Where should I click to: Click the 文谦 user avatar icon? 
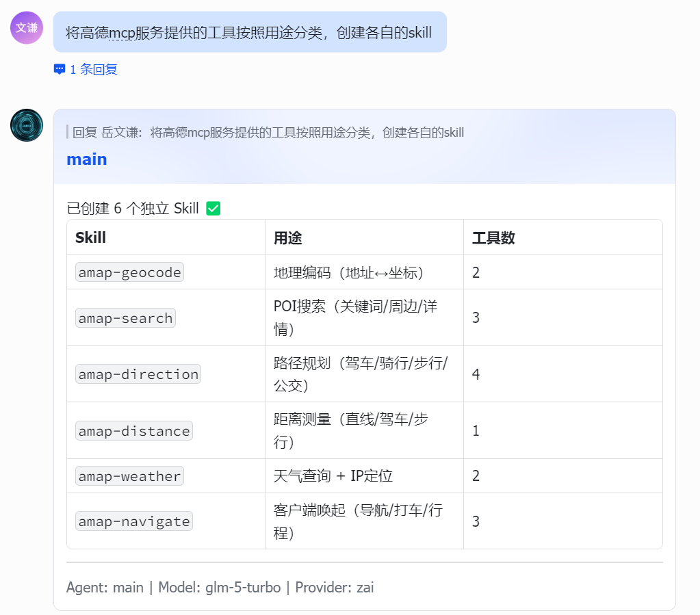26,28
